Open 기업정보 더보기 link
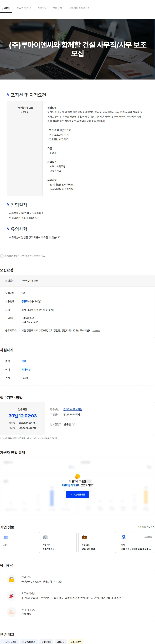Image resolution: width=155 pixels, height=644 pixels. pyautogui.click(x=146, y=527)
